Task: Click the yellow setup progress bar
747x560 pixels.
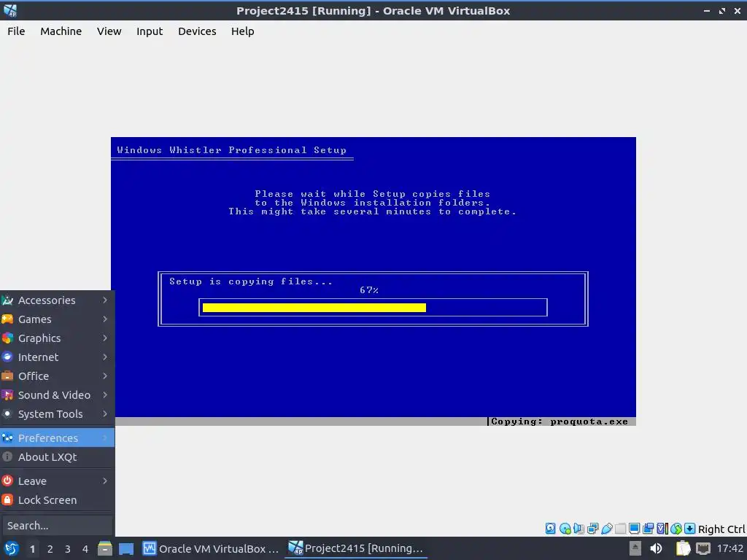Action: 314,308
